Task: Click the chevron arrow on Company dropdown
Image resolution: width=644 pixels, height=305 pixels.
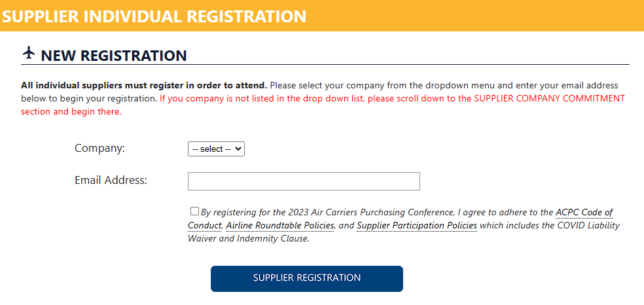Action: point(238,149)
